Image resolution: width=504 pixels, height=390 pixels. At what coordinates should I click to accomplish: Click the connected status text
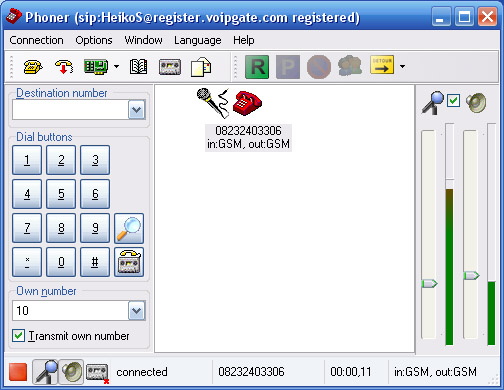click(142, 372)
